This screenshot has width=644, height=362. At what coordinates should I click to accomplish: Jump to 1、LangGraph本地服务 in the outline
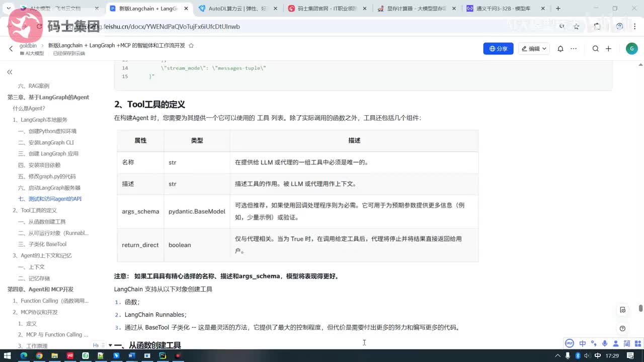[40, 120]
